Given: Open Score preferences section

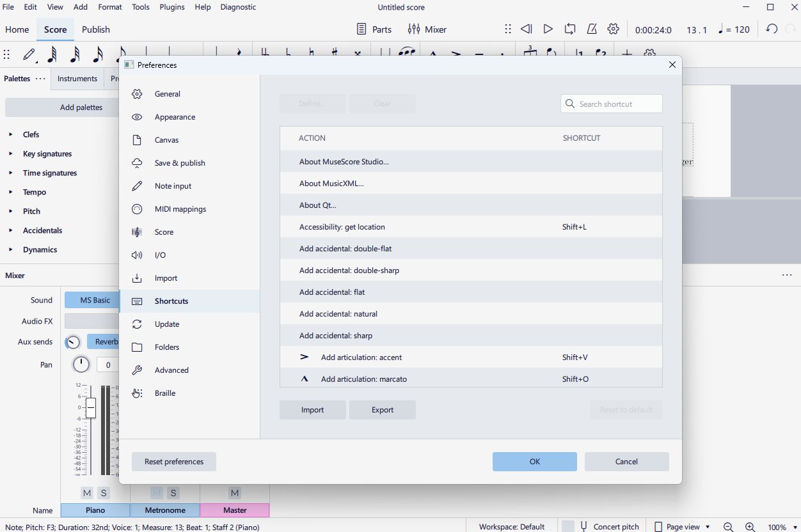Looking at the screenshot, I should click(189, 232).
